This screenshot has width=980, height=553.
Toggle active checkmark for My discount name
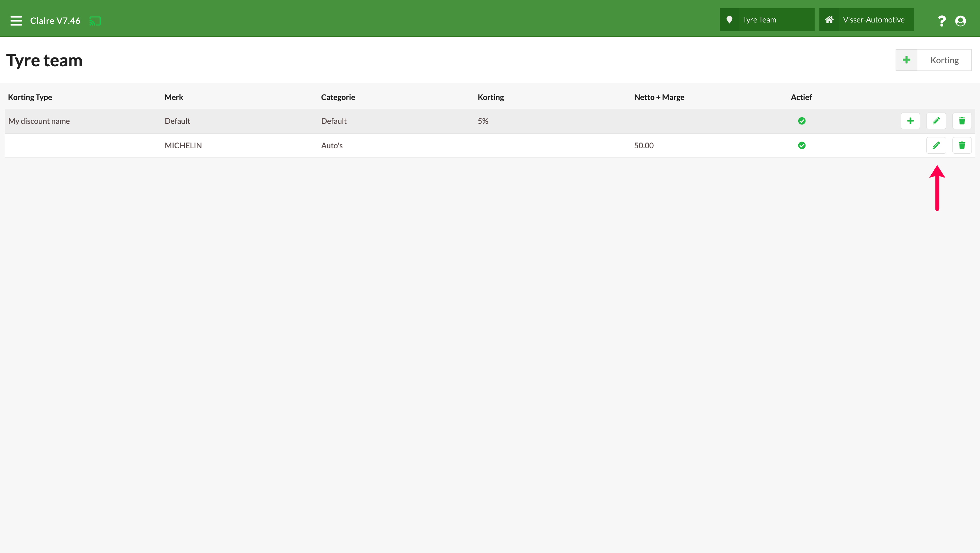[x=802, y=121]
